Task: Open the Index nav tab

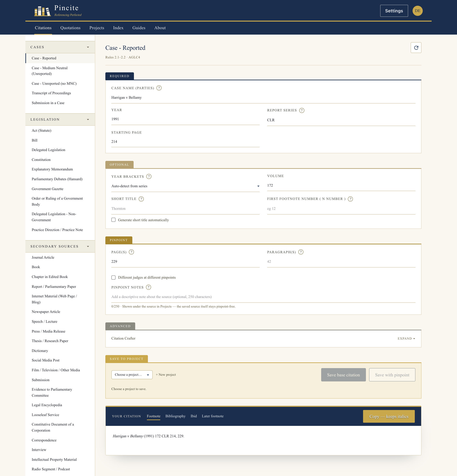Action: 118,28
